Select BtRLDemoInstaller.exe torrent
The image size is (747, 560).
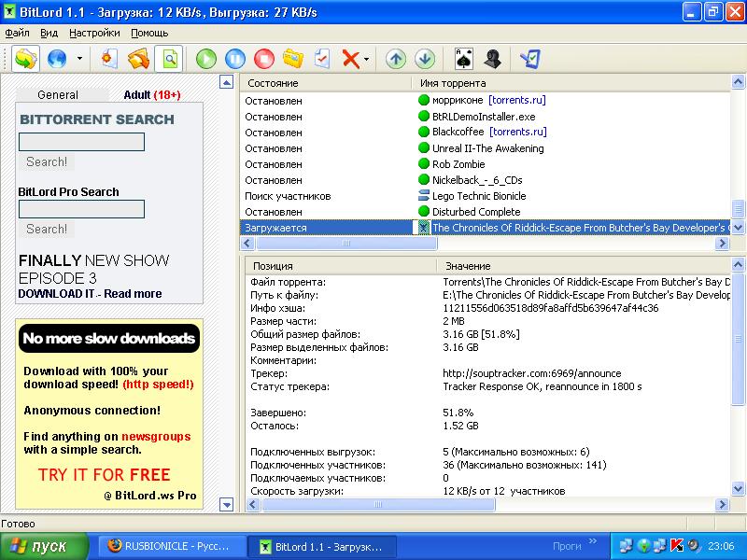click(485, 117)
